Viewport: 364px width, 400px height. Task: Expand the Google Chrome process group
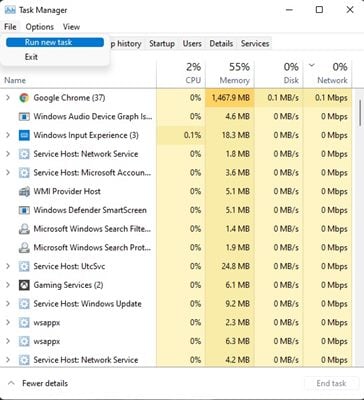(x=8, y=98)
